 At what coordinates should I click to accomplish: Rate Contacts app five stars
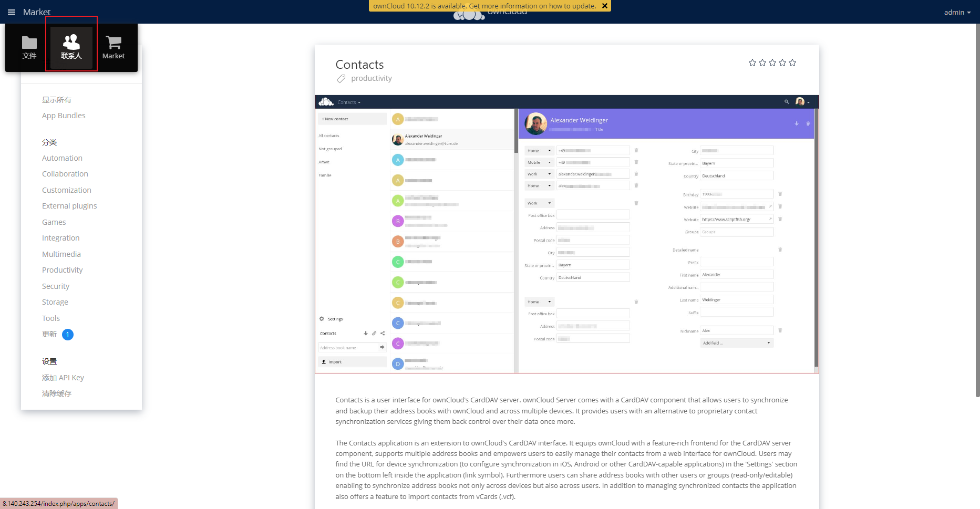792,63
